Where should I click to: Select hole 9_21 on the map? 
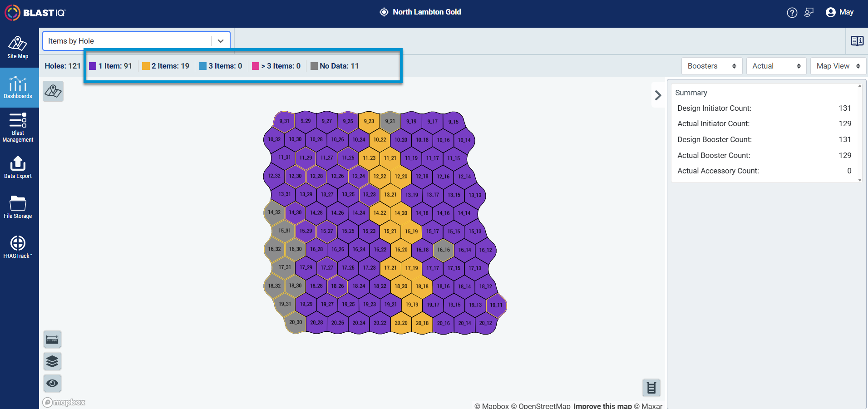coord(390,121)
